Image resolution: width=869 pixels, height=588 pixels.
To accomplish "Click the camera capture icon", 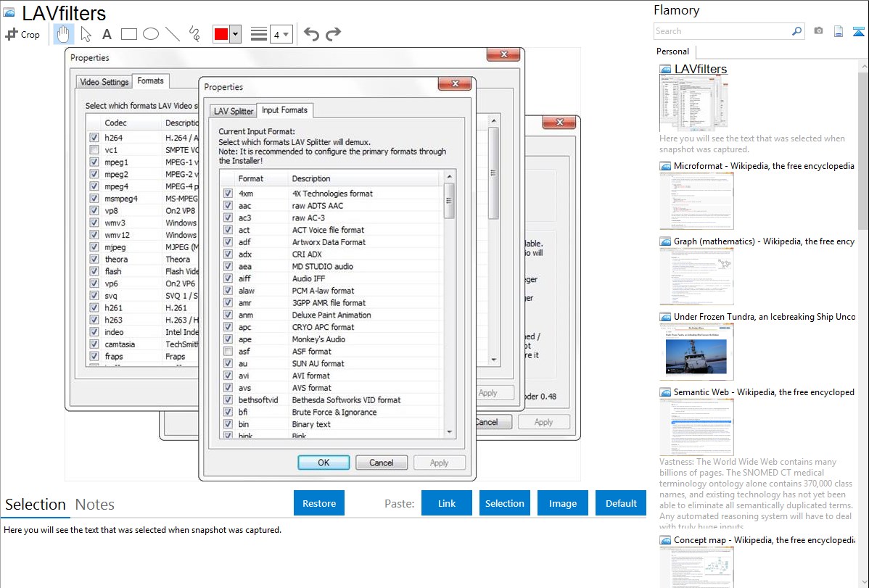I will (818, 31).
